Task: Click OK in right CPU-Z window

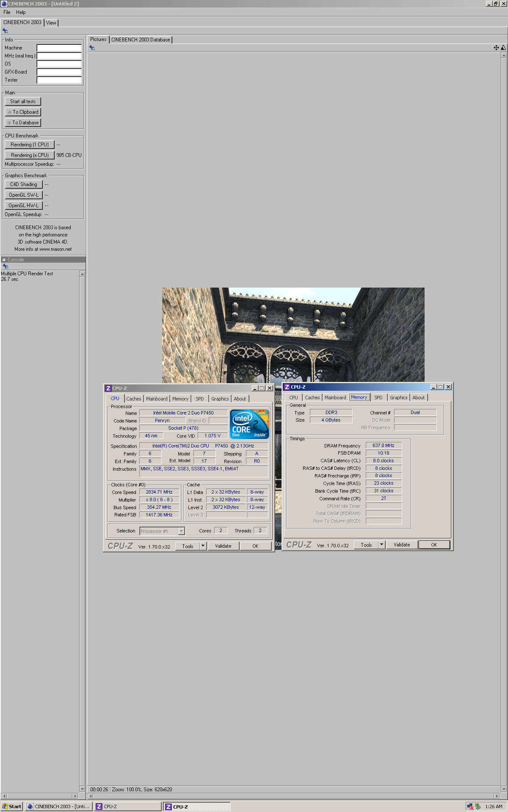Action: pyautogui.click(x=434, y=545)
